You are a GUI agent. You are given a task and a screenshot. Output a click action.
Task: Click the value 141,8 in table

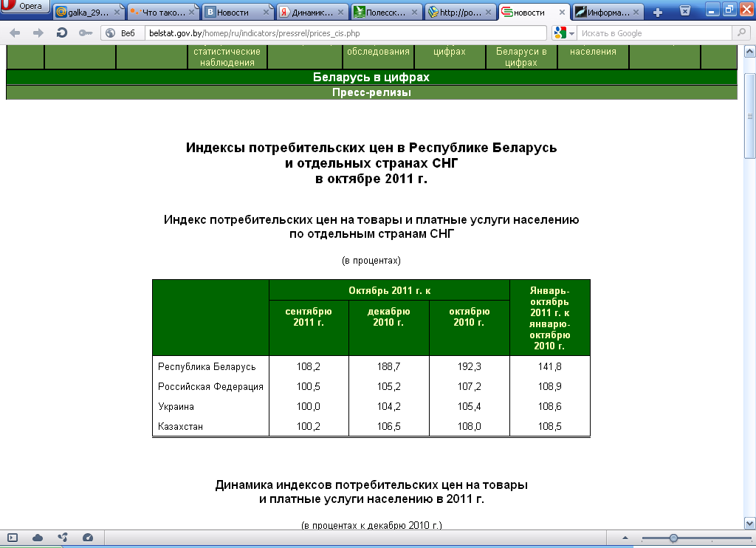tap(549, 366)
